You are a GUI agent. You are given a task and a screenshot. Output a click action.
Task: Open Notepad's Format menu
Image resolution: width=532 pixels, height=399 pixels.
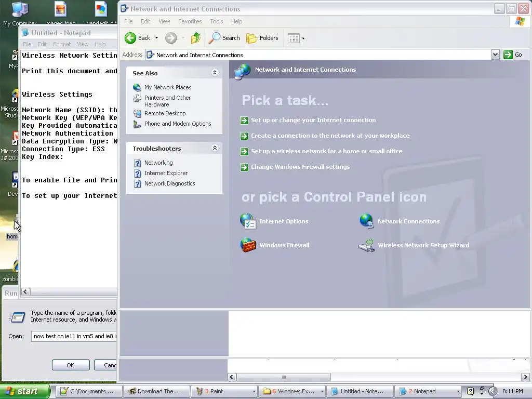(62, 44)
